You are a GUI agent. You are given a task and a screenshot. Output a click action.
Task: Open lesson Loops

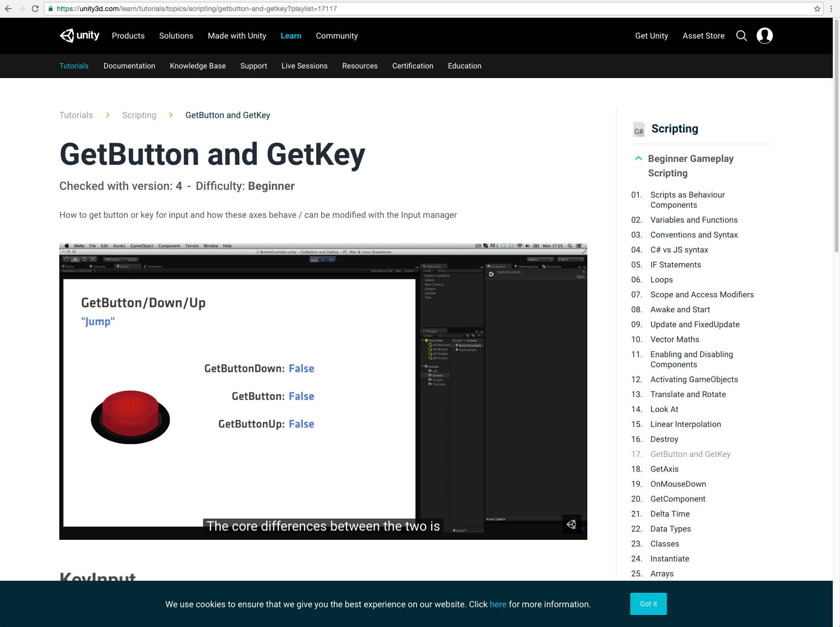pyautogui.click(x=662, y=280)
